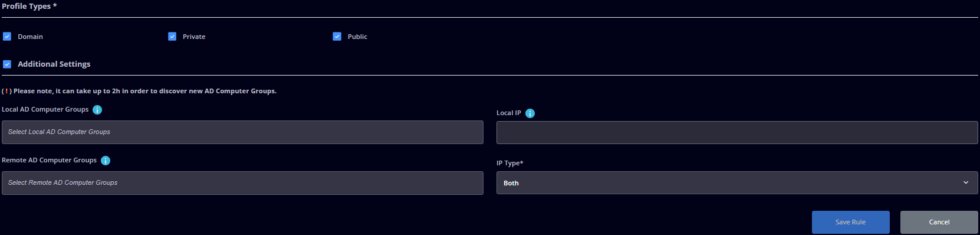Uncheck the Domain profile checkbox
The height and width of the screenshot is (235, 980).
(7, 37)
